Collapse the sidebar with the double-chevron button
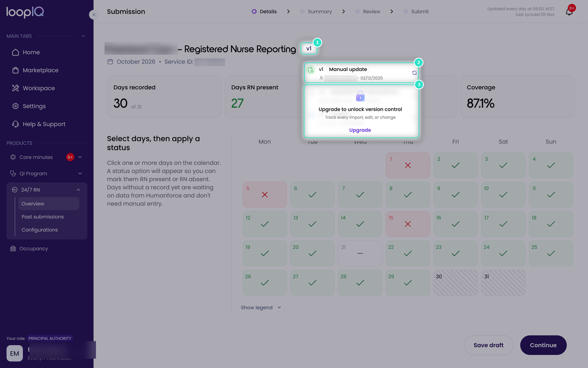Image resolution: width=588 pixels, height=368 pixels. tap(94, 15)
